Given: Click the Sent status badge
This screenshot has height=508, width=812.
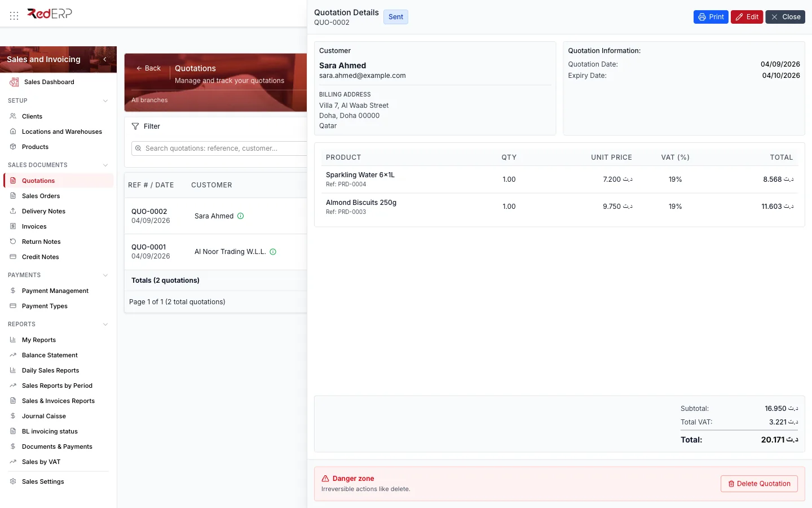Looking at the screenshot, I should coord(396,17).
